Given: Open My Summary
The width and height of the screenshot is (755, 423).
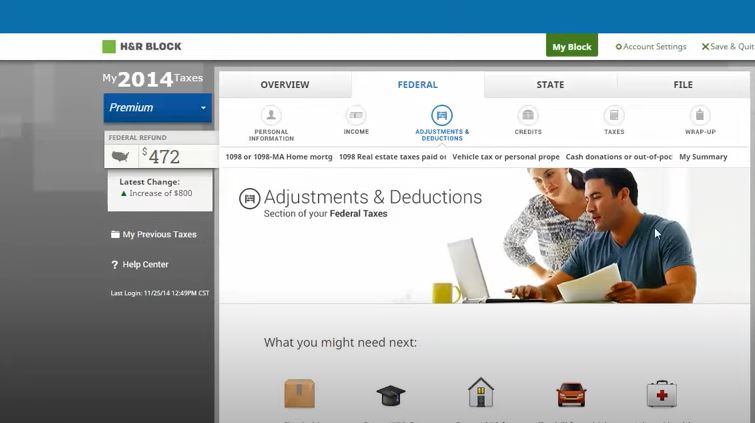Looking at the screenshot, I should point(703,157).
